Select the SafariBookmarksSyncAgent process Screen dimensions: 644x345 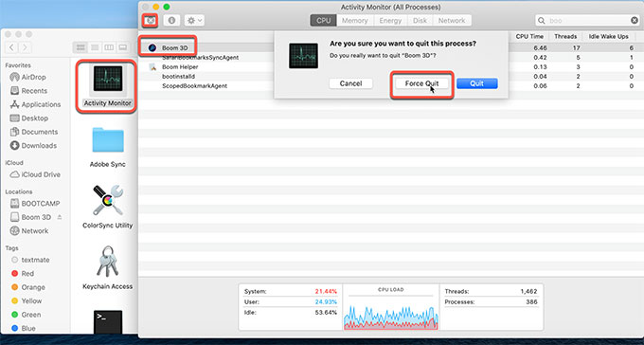pyautogui.click(x=200, y=58)
